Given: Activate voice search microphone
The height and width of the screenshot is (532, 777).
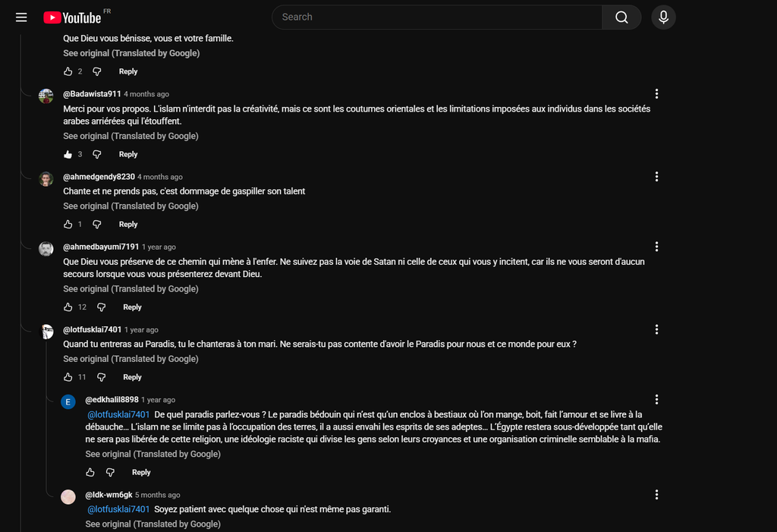Looking at the screenshot, I should pos(663,17).
